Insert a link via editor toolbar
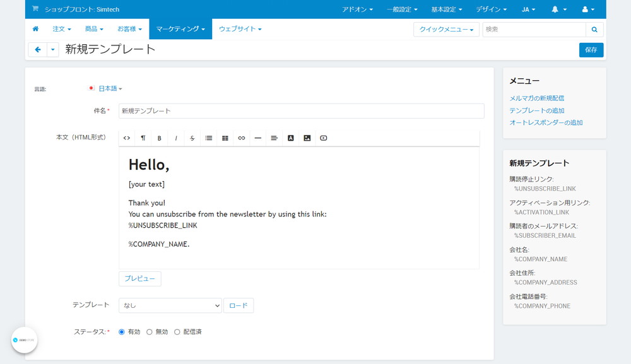631x364 pixels. point(242,138)
